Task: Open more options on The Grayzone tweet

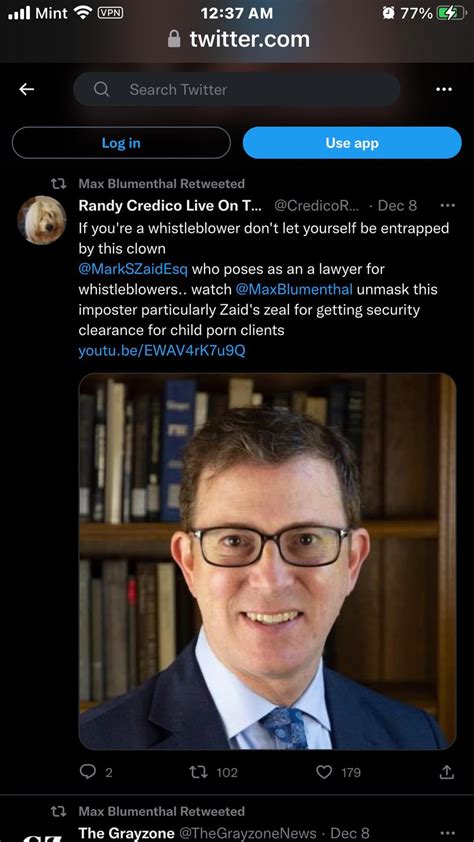Action: click(447, 833)
